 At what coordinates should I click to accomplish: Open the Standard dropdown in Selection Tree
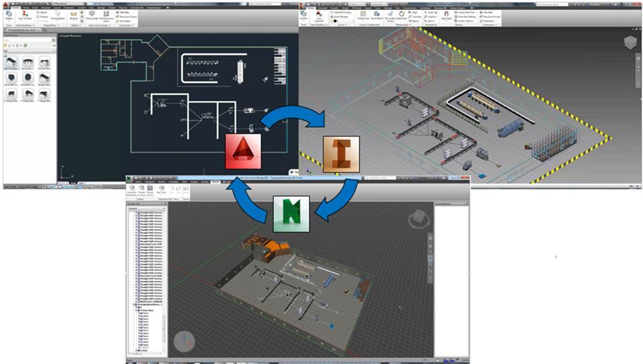[147, 209]
